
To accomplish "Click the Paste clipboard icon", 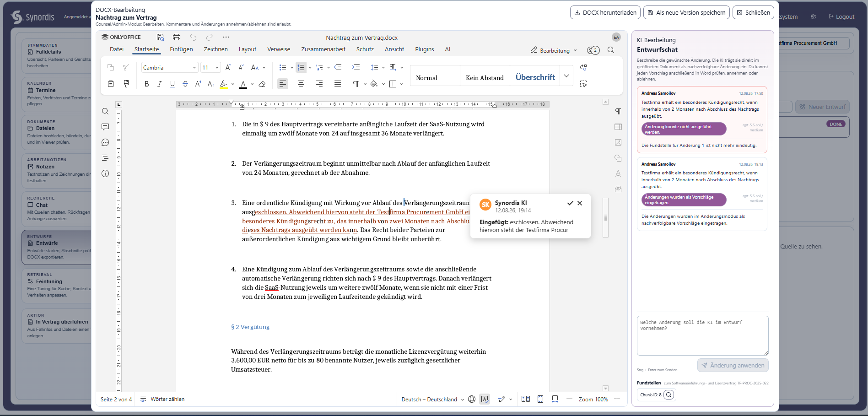I will pos(111,84).
